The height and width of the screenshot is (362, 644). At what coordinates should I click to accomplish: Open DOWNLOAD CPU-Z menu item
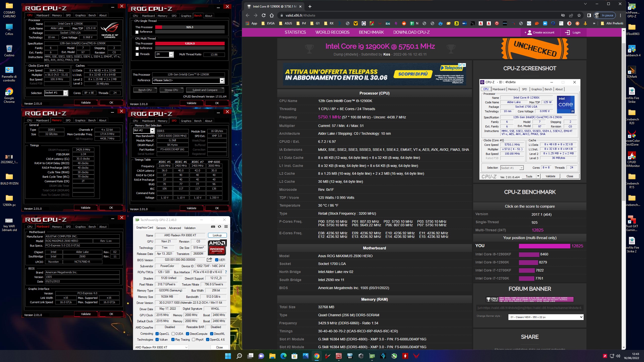[411, 32]
